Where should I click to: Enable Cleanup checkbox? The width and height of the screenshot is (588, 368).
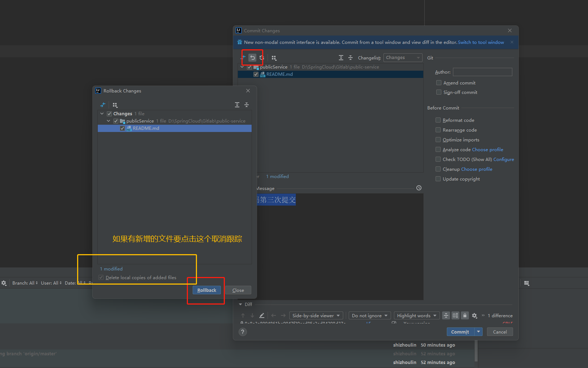pos(438,169)
